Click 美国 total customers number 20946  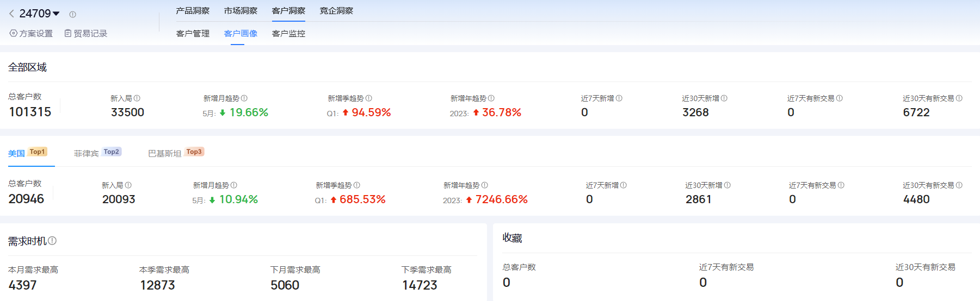26,199
